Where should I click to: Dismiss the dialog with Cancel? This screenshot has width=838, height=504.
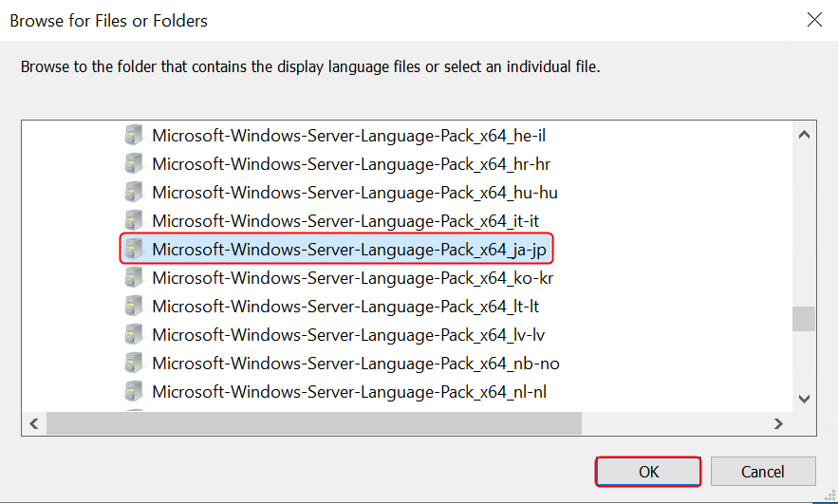point(763,472)
